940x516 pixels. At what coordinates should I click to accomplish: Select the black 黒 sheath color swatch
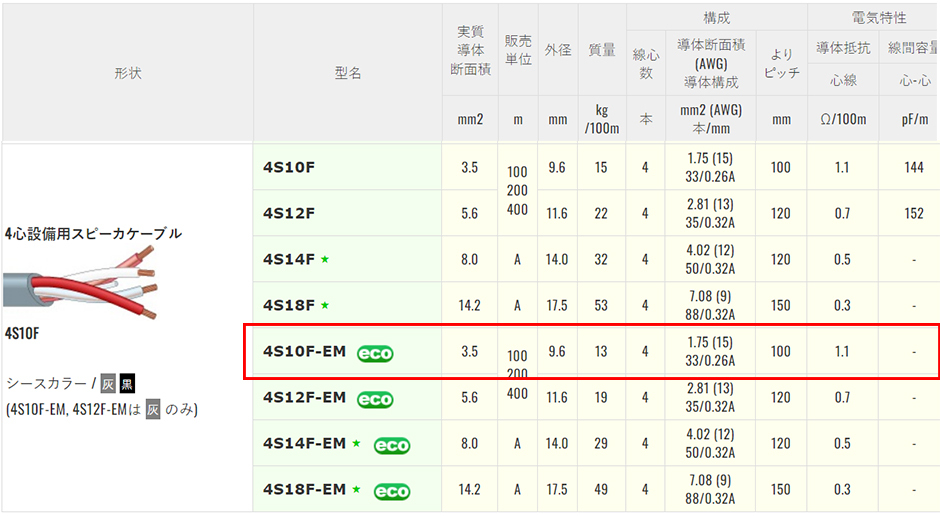127,384
